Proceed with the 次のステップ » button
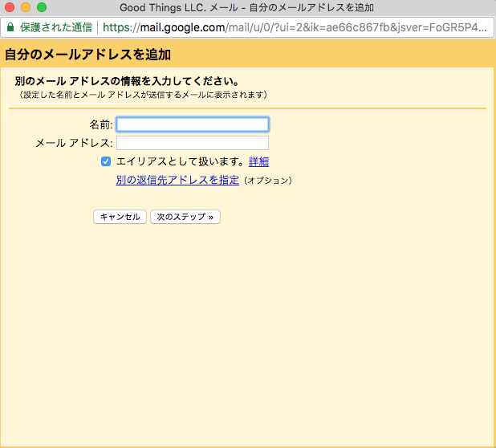This screenshot has width=496, height=448. (185, 217)
